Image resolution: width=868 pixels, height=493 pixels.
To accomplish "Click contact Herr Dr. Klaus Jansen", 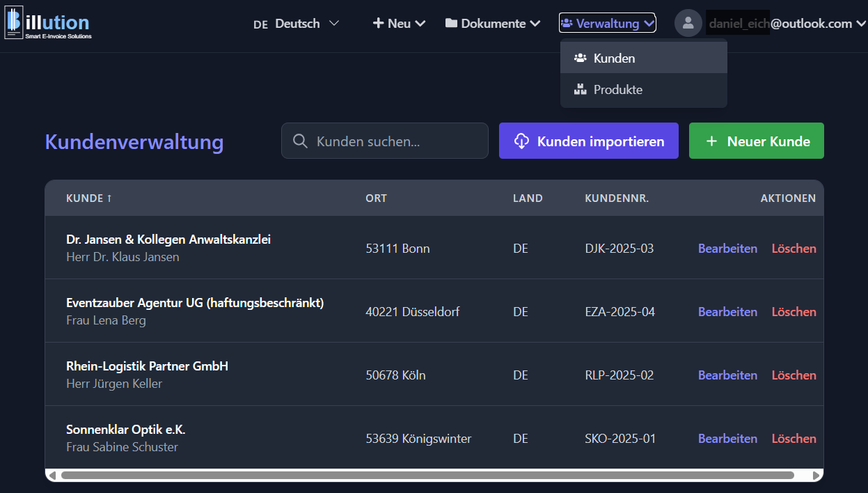I will click(x=123, y=257).
